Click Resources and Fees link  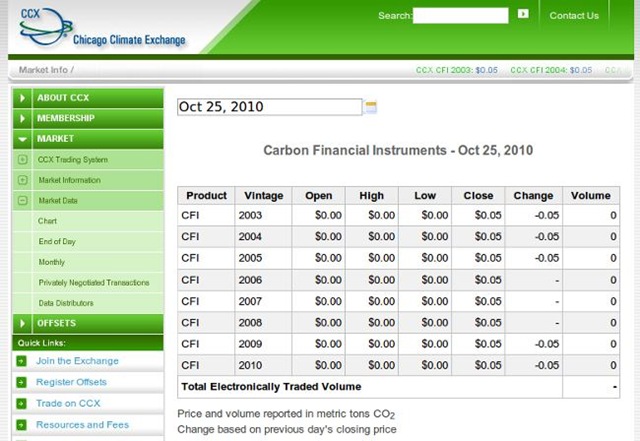(x=82, y=425)
